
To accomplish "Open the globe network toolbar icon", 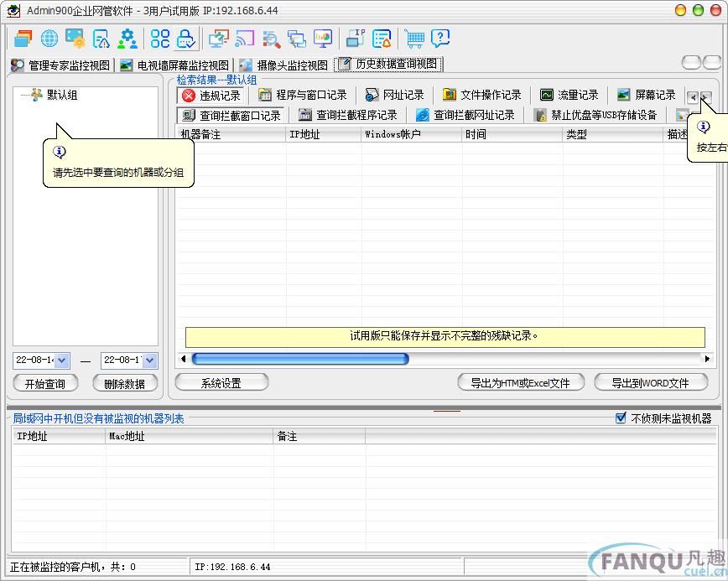I will [x=49, y=39].
